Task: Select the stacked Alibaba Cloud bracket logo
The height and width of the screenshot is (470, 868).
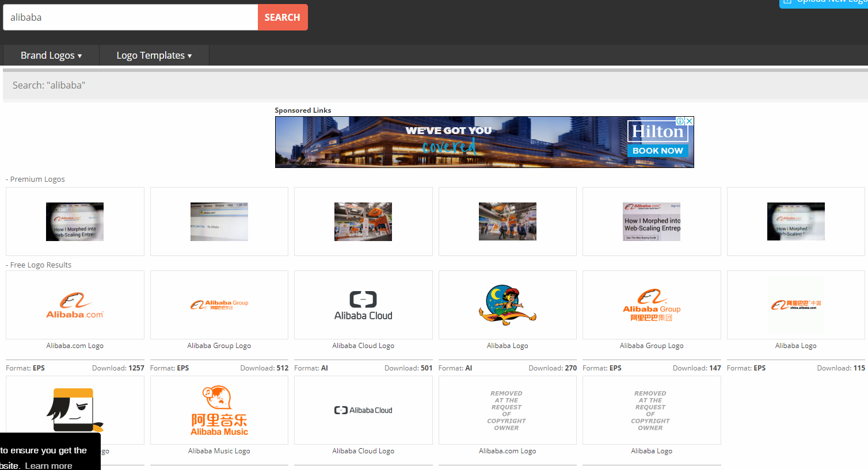Action: click(x=363, y=305)
